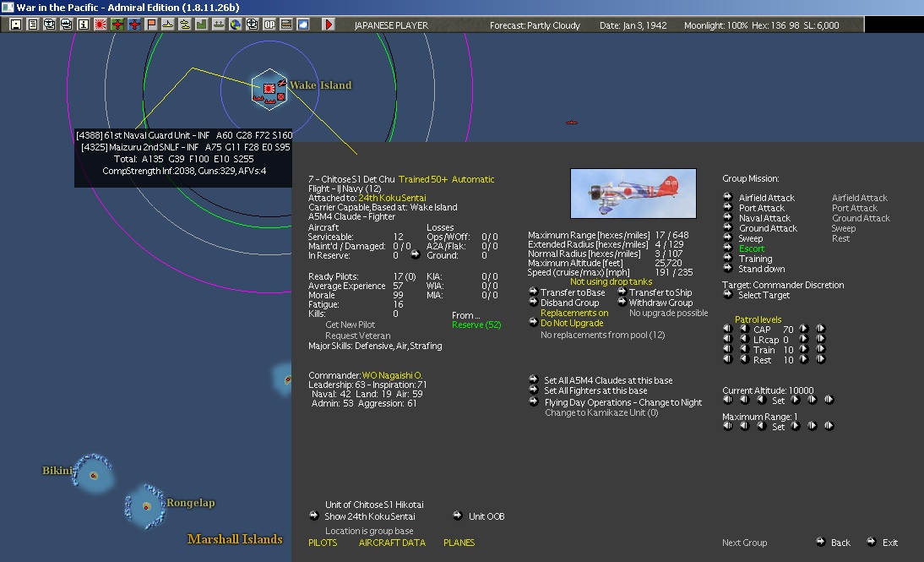
Task: Click the OP toolbar icon
Action: click(269, 25)
